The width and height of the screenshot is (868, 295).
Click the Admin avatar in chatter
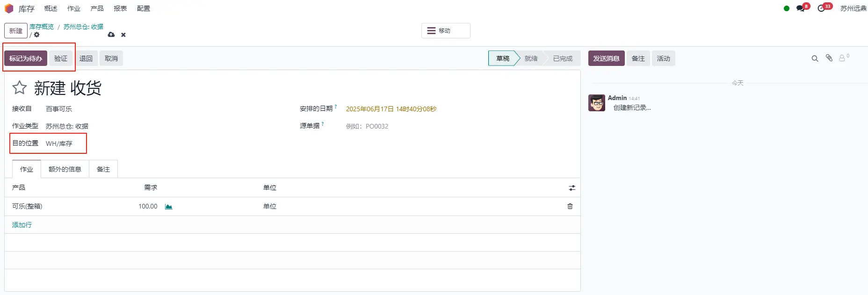597,103
